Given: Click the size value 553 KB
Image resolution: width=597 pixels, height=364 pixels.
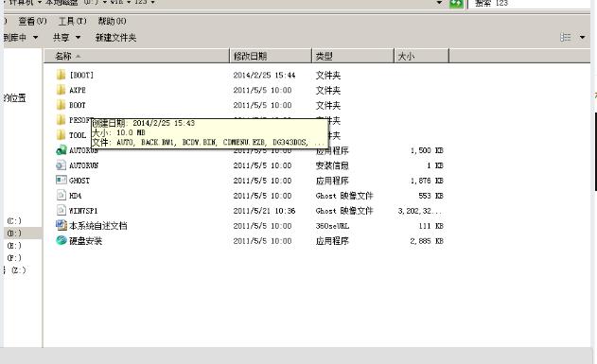Looking at the screenshot, I should (431, 196).
